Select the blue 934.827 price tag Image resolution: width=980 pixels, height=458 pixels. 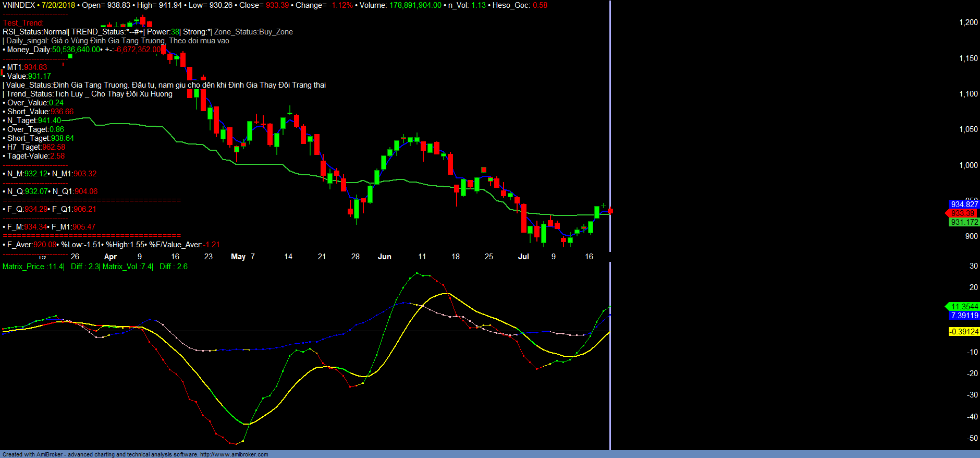coord(964,204)
